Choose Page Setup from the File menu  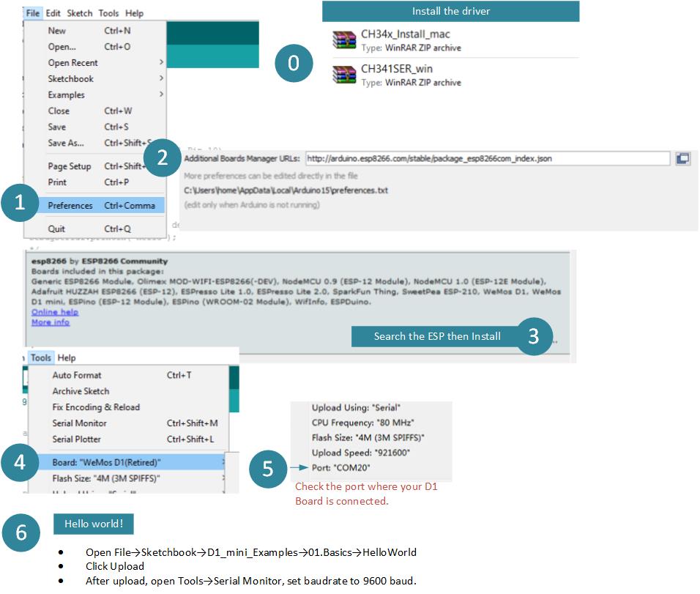pos(94,166)
